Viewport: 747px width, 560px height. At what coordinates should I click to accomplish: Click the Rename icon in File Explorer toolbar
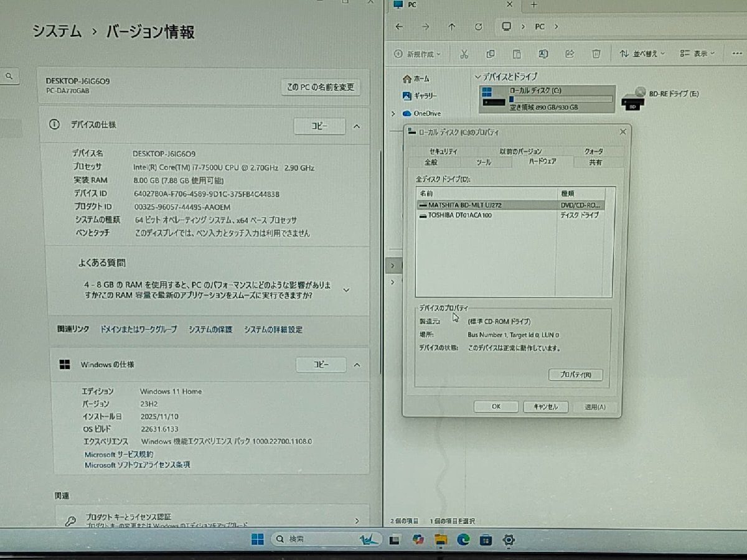coord(543,54)
